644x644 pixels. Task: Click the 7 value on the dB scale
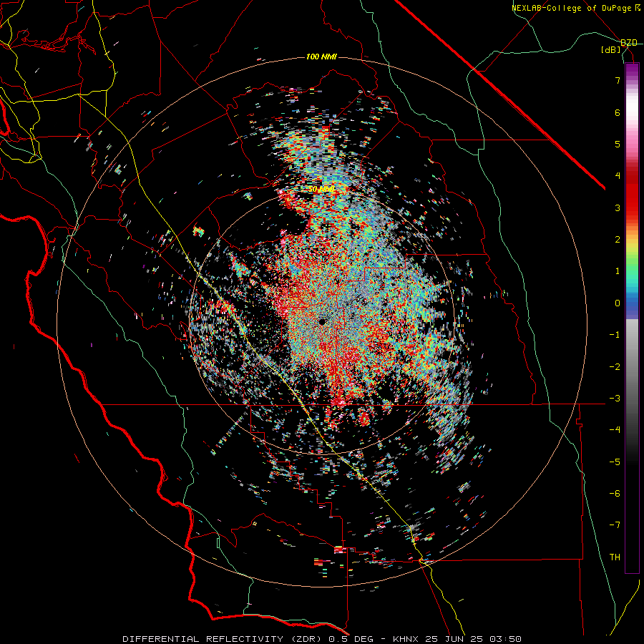(618, 80)
